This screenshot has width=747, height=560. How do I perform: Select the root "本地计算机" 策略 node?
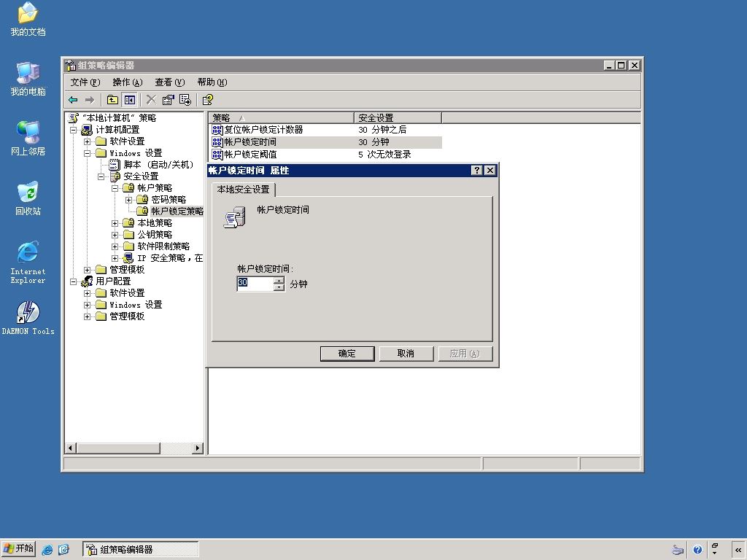[119, 118]
